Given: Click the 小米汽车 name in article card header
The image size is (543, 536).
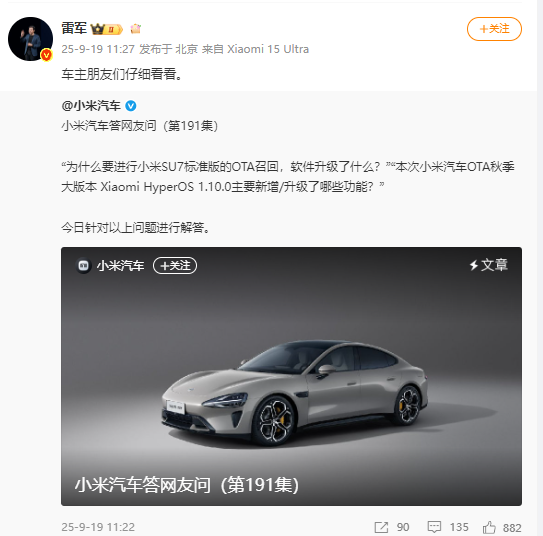Looking at the screenshot, I should [x=121, y=266].
